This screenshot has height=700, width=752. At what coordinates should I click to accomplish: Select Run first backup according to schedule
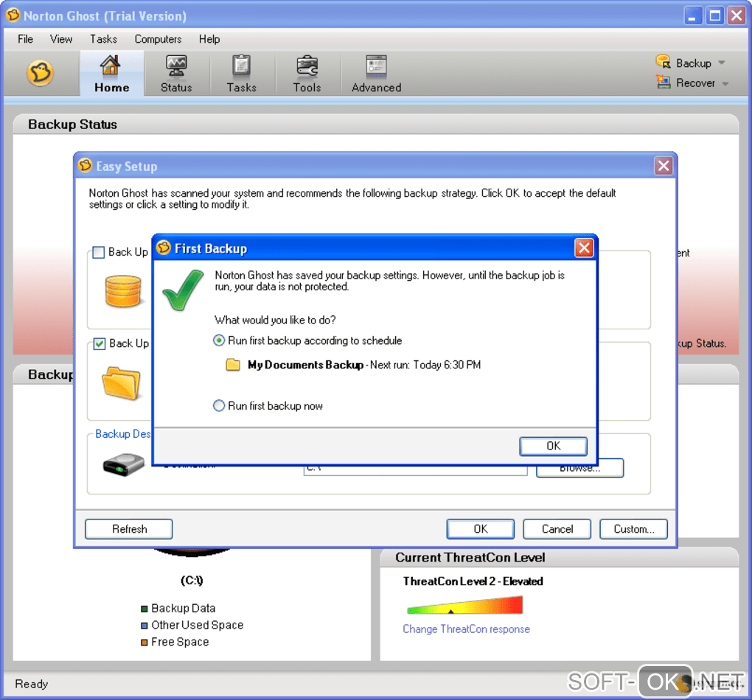tap(219, 340)
